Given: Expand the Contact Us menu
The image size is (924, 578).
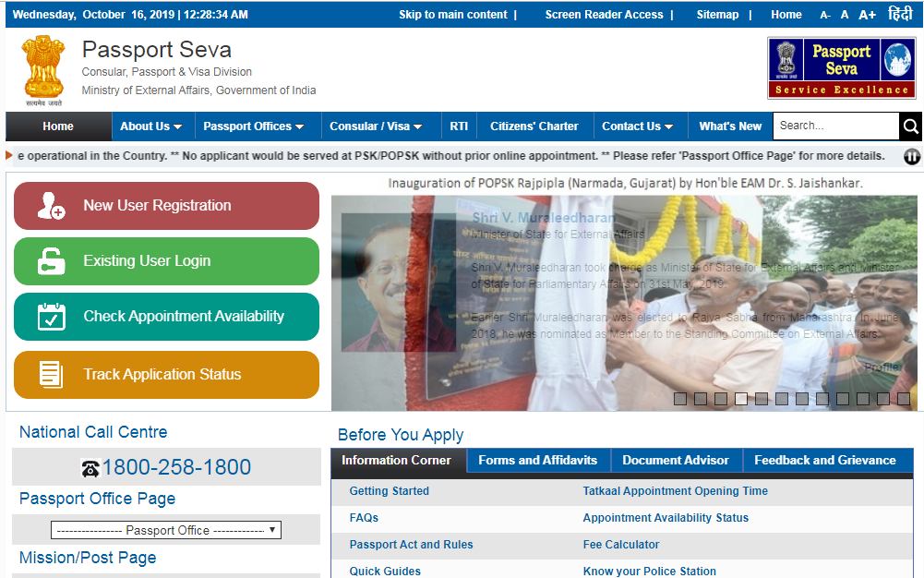Looking at the screenshot, I should pos(638,126).
